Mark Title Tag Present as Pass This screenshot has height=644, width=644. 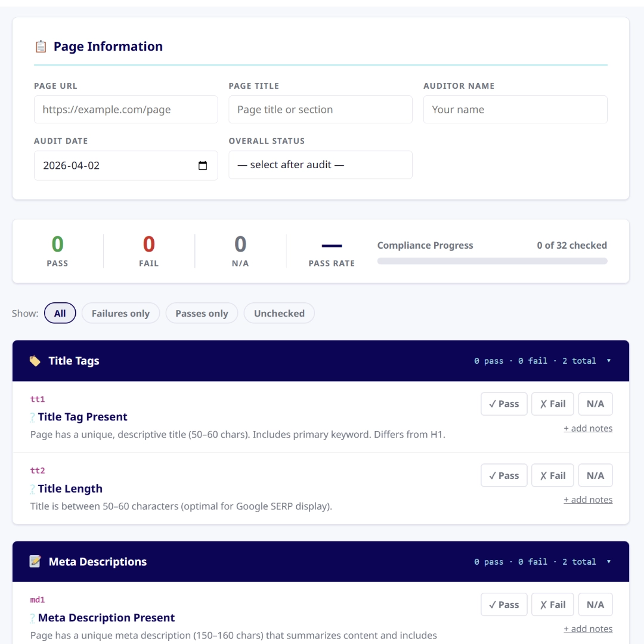click(504, 404)
